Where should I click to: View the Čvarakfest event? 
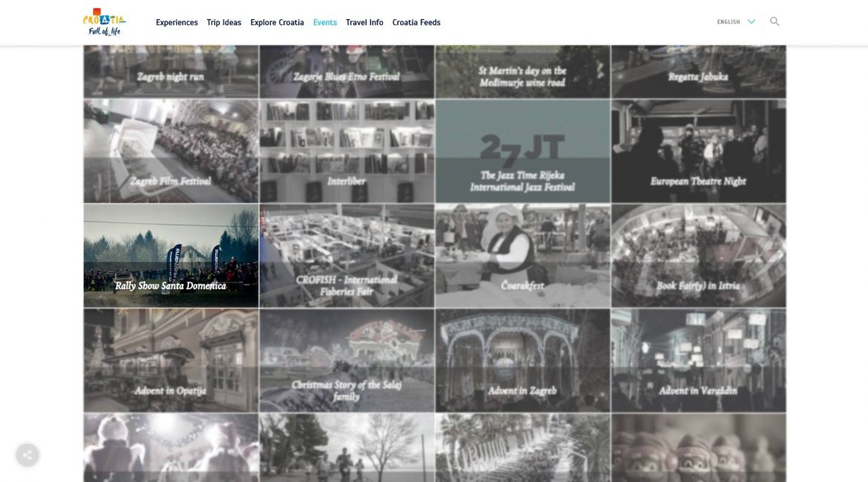tap(522, 256)
